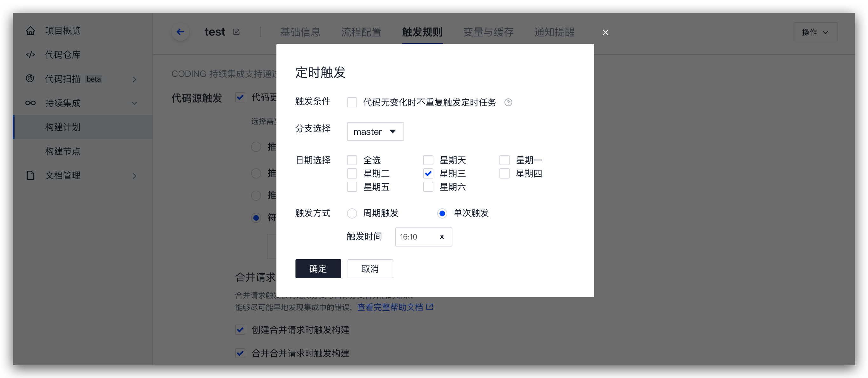
Task: Tick the 星期天 checkbox
Action: [x=428, y=160]
